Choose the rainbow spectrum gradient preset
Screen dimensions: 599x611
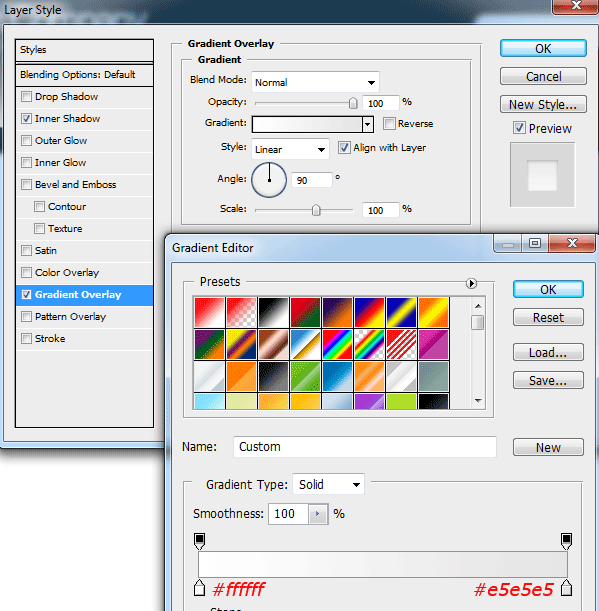pos(337,344)
